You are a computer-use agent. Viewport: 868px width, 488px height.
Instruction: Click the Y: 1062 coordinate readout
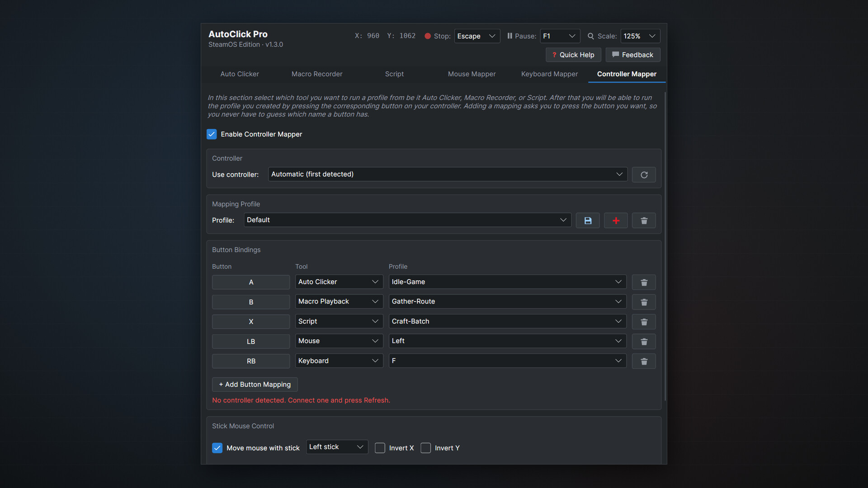point(401,36)
